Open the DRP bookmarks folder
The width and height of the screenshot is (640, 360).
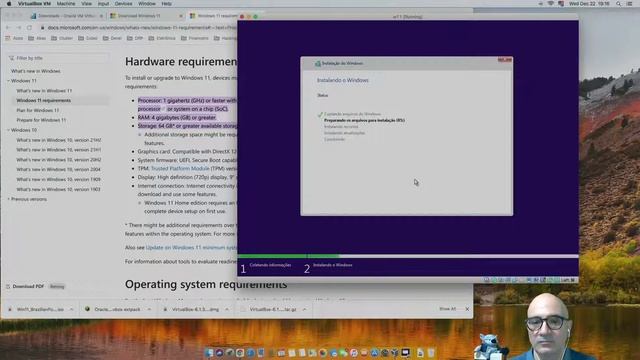pyautogui.click(x=135, y=38)
